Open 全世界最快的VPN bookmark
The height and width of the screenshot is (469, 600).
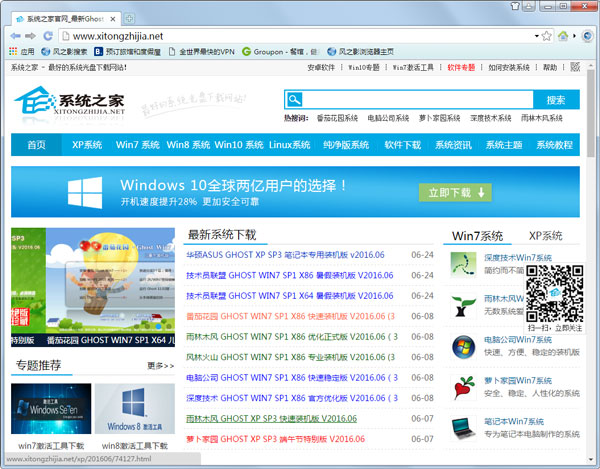coord(201,51)
